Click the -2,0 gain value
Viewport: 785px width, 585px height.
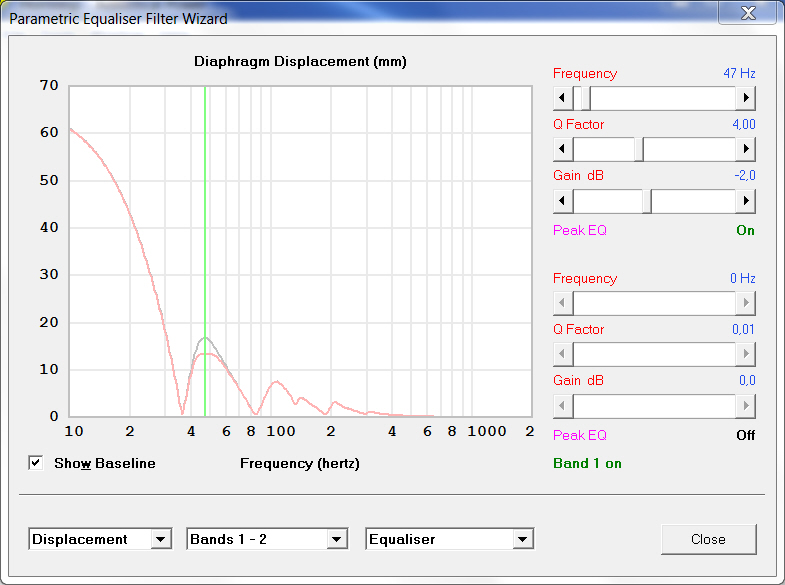745,176
